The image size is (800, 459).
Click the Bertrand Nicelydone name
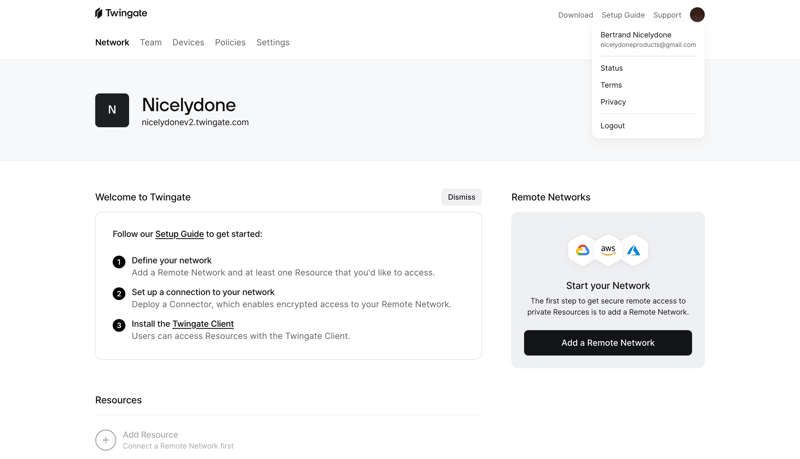(x=636, y=35)
